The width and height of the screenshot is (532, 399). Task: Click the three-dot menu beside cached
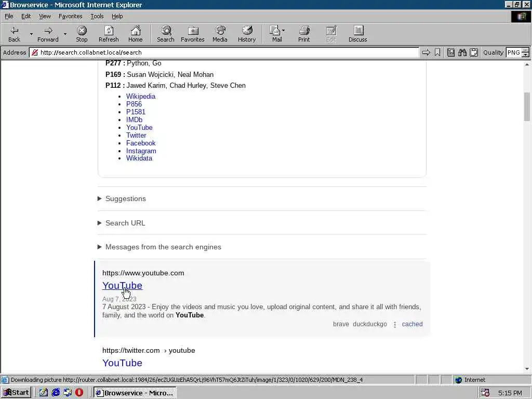tap(395, 325)
